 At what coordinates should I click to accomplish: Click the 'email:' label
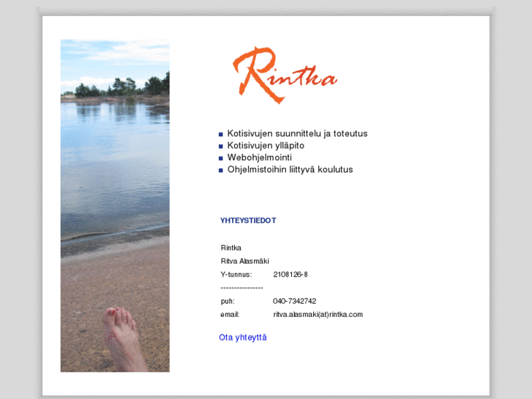(x=230, y=315)
